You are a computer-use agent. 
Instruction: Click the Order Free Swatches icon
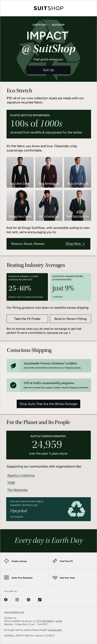(x=7, y=578)
